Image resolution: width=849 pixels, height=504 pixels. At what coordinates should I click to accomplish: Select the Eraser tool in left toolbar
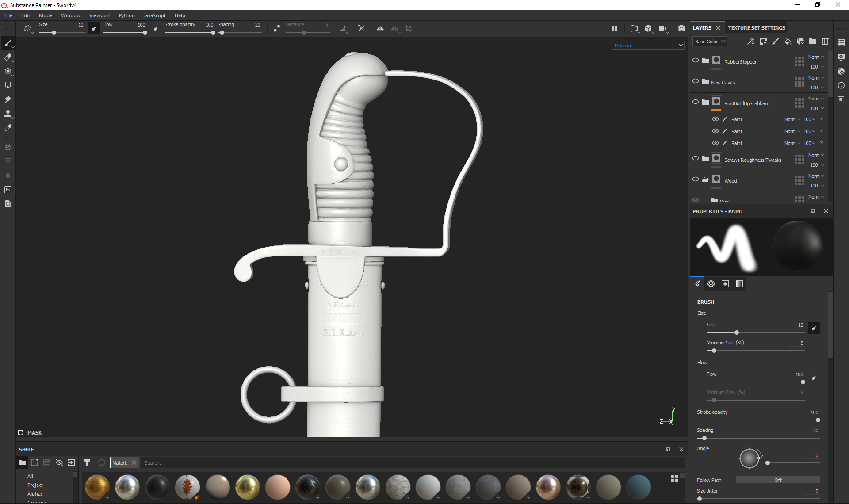[8, 57]
